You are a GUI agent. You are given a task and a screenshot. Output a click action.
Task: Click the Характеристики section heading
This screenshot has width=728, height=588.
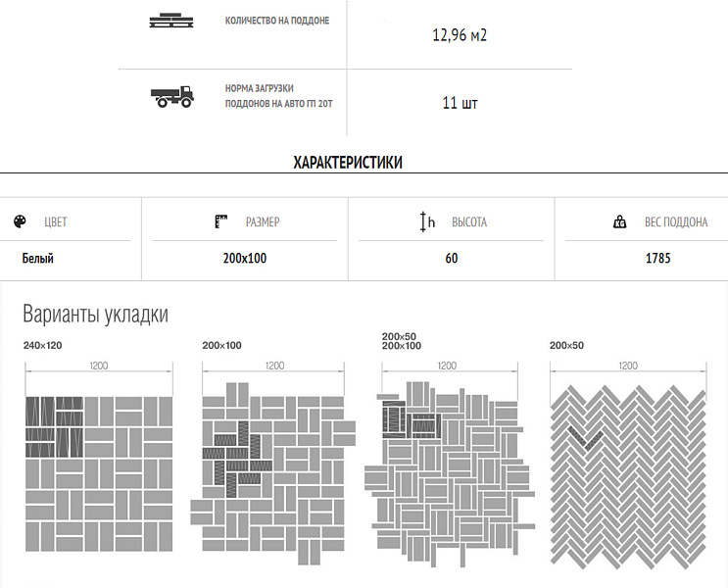(348, 163)
